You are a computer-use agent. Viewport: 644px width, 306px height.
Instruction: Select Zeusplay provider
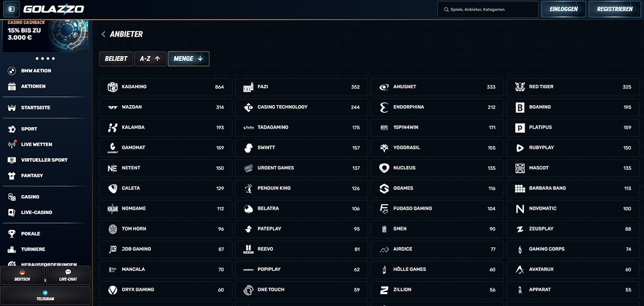click(573, 229)
